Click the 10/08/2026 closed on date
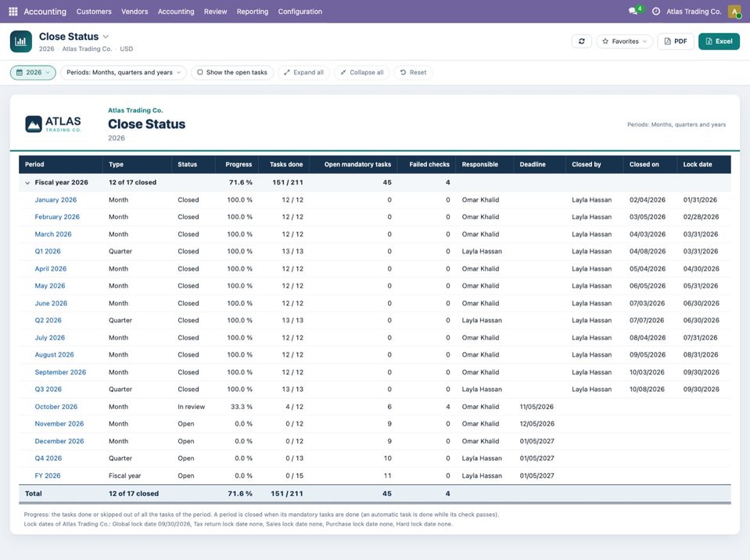This screenshot has width=750, height=560. [x=647, y=389]
